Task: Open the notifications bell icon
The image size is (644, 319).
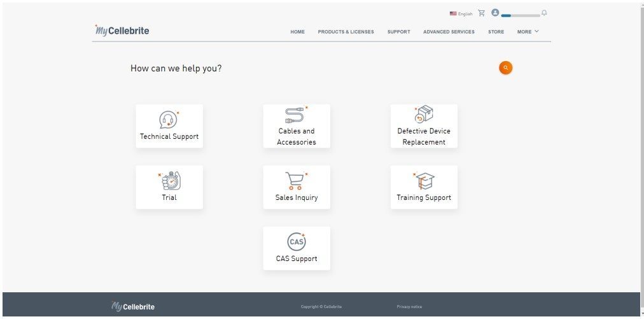Action: tap(544, 13)
